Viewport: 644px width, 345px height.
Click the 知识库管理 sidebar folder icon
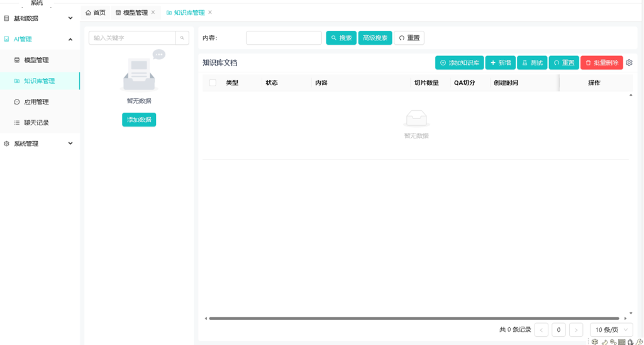coord(17,81)
